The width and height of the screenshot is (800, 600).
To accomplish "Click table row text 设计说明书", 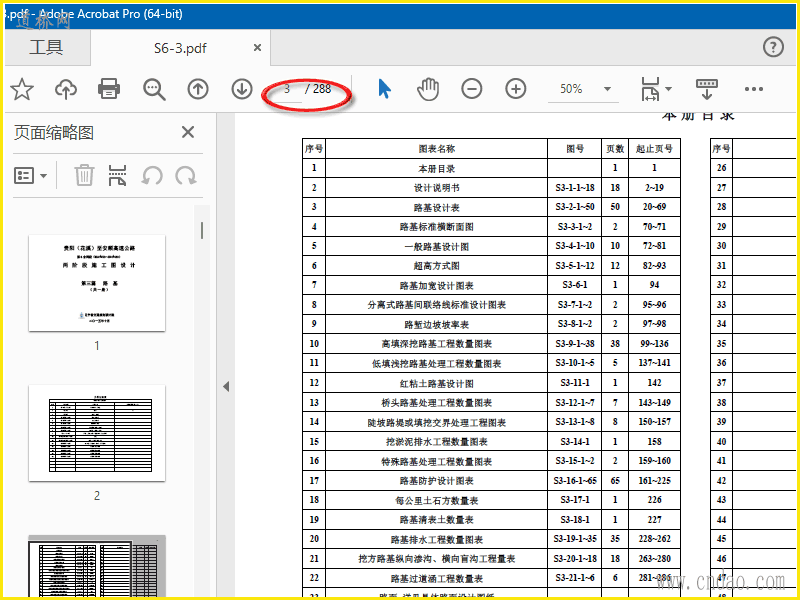I will click(437, 188).
